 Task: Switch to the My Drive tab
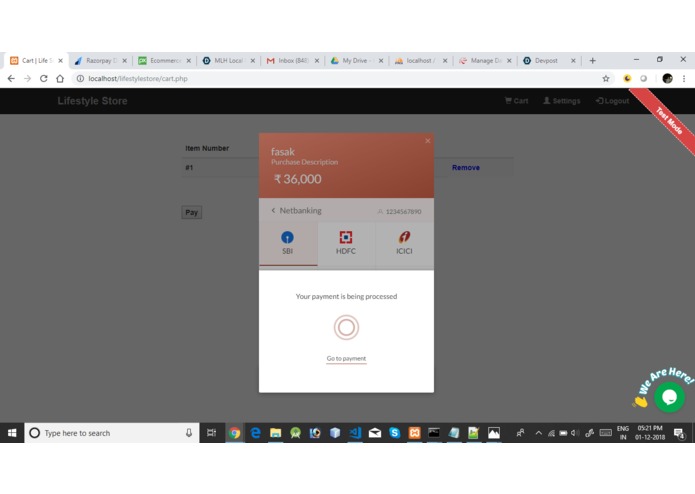[355, 61]
